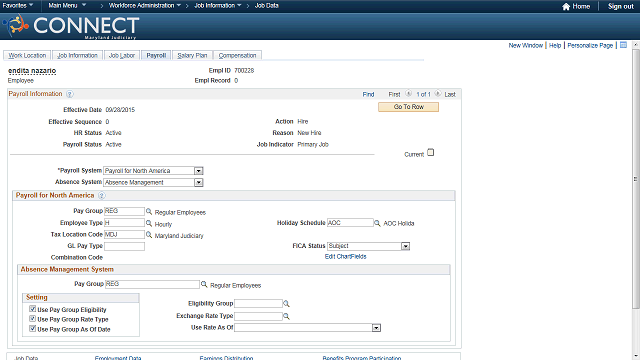Expand the Favorites menu

tap(18, 5)
